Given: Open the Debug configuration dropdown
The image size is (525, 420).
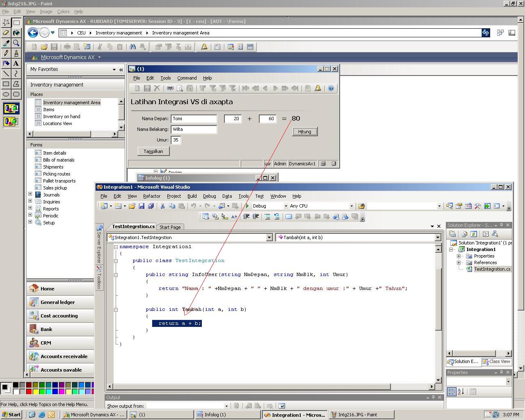Looking at the screenshot, I should [285, 206].
